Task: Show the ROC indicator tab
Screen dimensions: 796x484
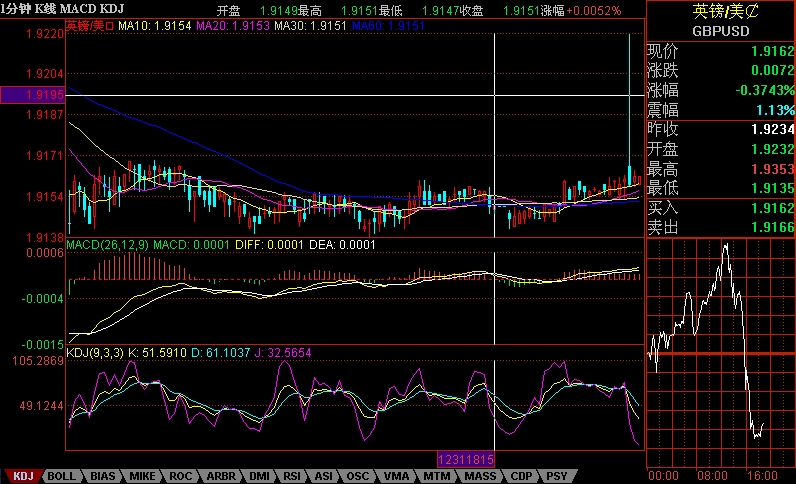Action: click(x=181, y=476)
